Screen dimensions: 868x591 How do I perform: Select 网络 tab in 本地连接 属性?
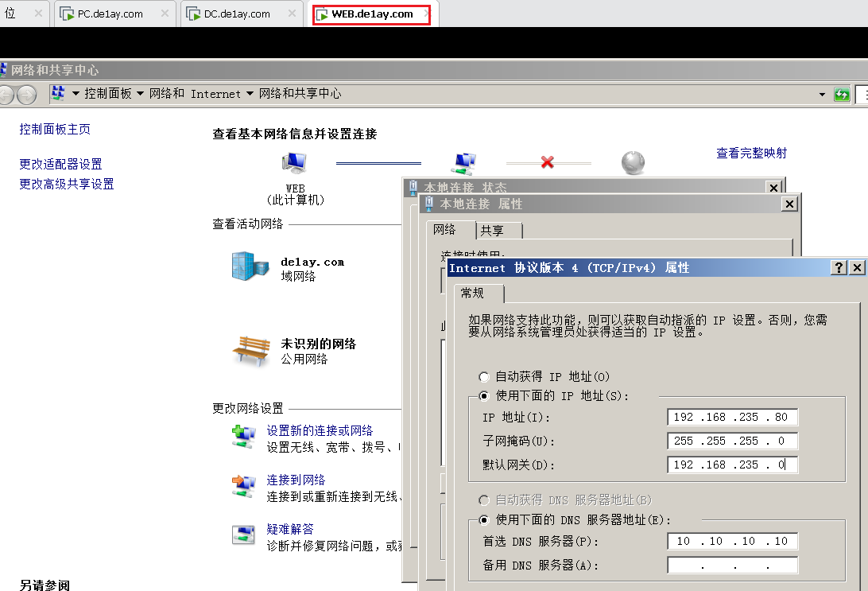point(451,229)
